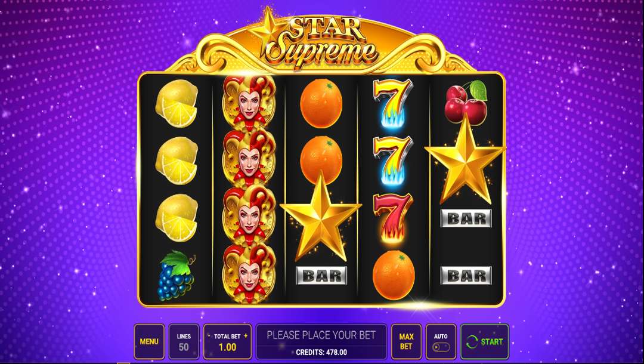644x364 pixels.
Task: Click the large gold star on fifth reel
Action: point(465,160)
